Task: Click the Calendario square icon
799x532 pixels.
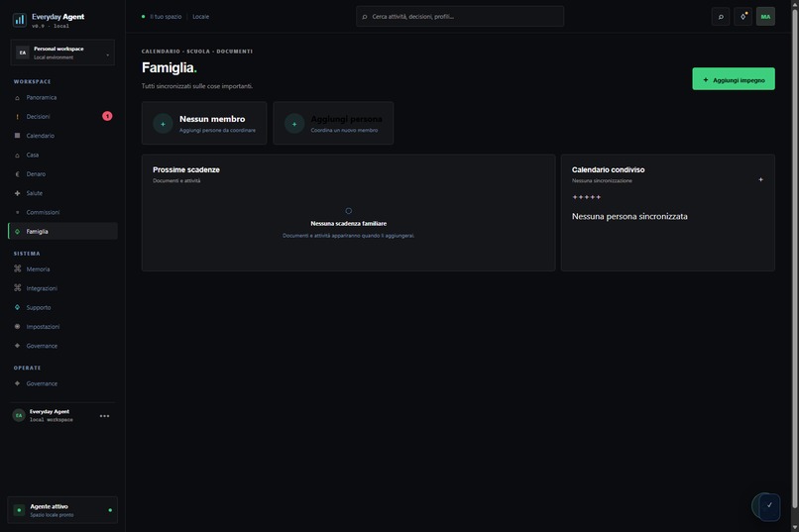Action: click(x=17, y=136)
